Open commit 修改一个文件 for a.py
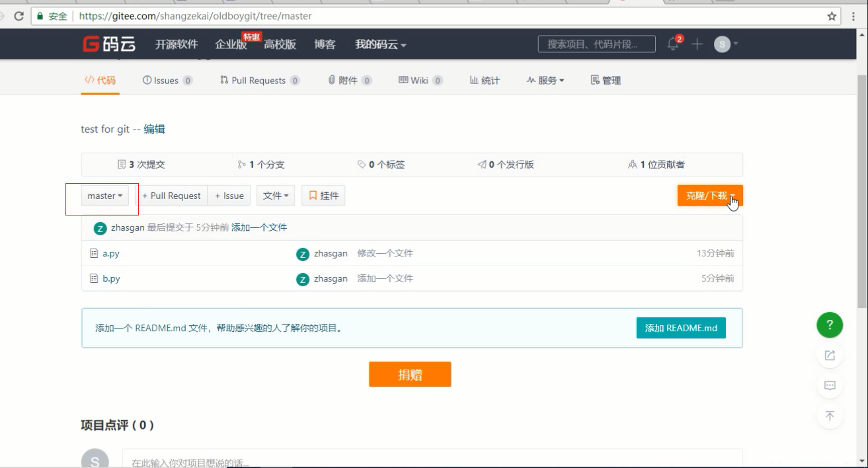The image size is (868, 468). (385, 253)
